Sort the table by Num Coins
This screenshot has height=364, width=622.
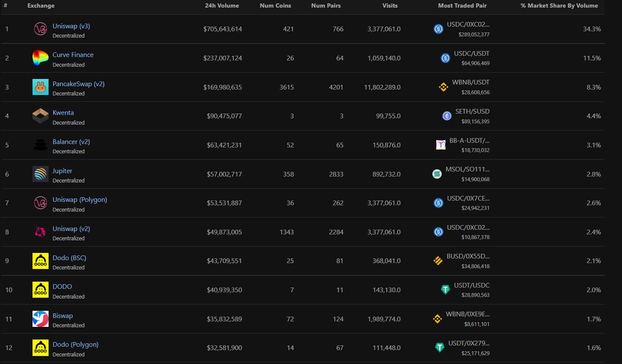275,5
